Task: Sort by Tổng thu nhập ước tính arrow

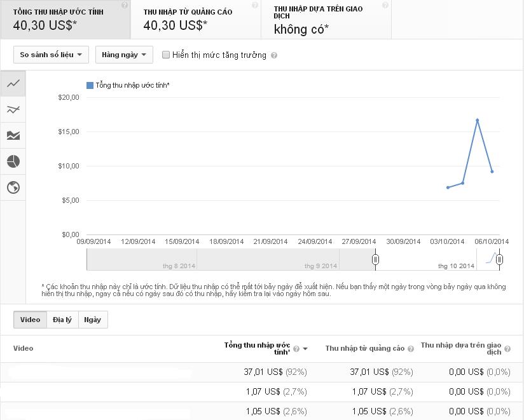Action: click(305, 349)
